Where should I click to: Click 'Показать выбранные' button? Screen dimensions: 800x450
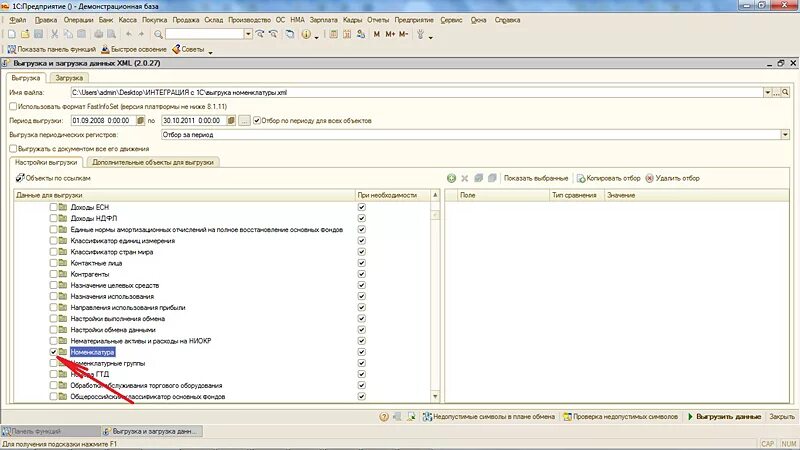(536, 178)
